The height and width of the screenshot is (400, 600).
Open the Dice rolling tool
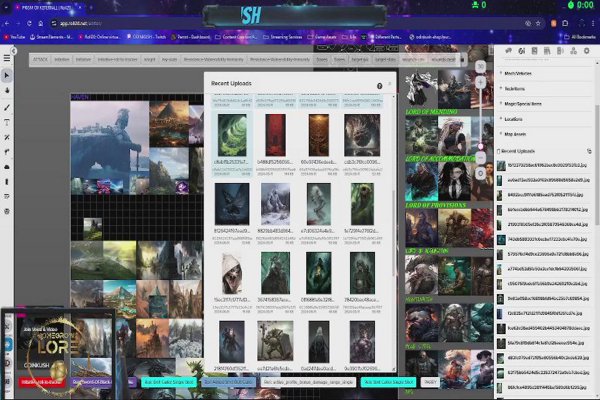coord(7,211)
